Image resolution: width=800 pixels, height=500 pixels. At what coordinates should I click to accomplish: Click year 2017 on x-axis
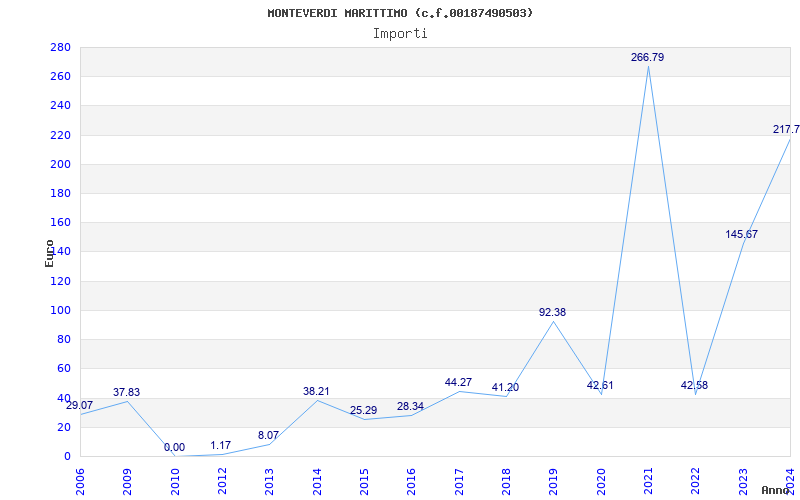459,481
